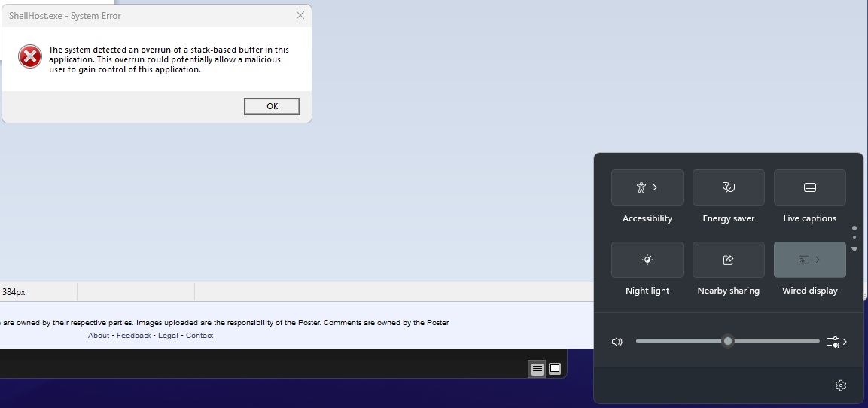Click the Nearby sharing label text
This screenshot has width=868, height=408.
[729, 291]
